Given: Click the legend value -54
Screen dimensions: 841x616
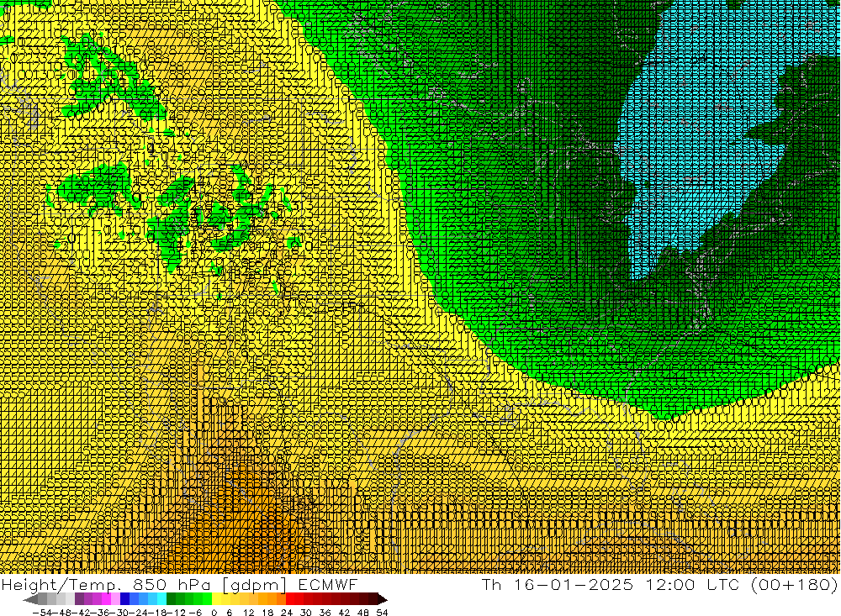Looking at the screenshot, I should point(42,613).
